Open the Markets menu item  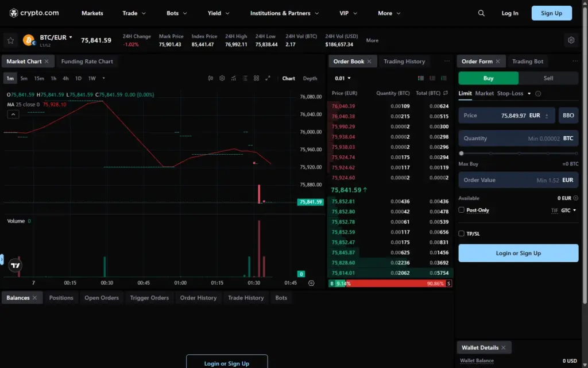pos(92,13)
